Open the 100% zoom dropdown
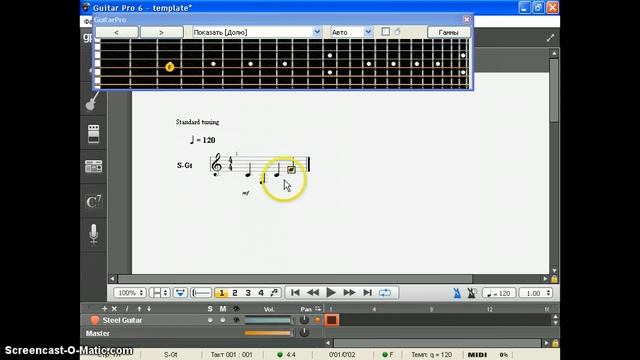The image size is (640, 360). click(x=130, y=293)
